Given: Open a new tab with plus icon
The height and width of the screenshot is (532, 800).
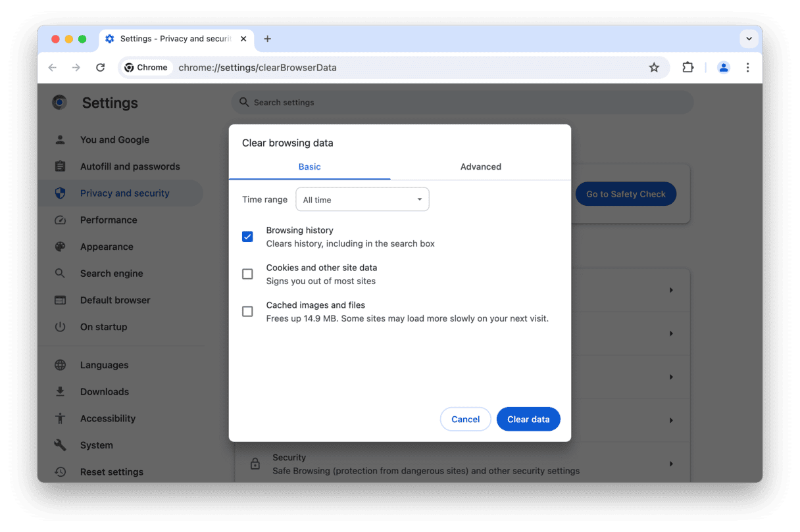Looking at the screenshot, I should click(x=267, y=39).
